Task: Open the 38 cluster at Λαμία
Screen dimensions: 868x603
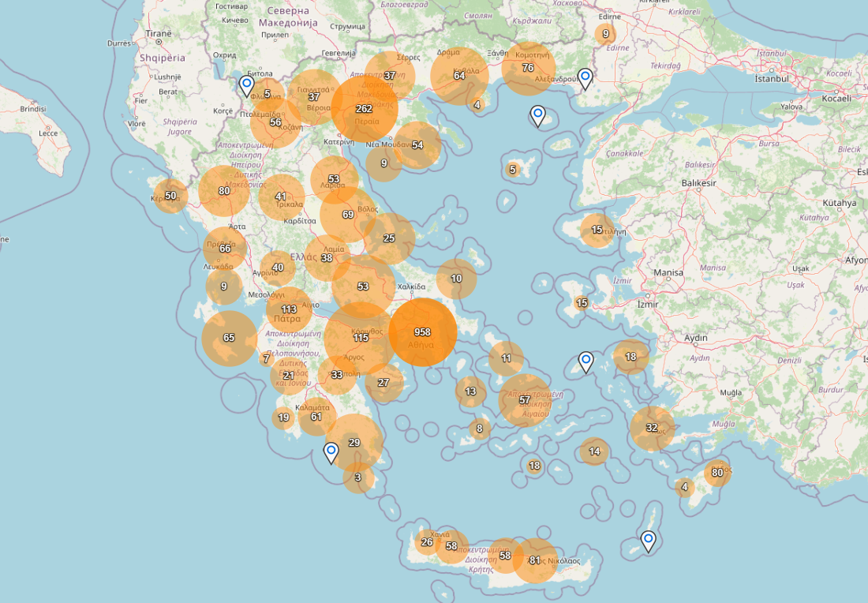Action: [x=327, y=258]
